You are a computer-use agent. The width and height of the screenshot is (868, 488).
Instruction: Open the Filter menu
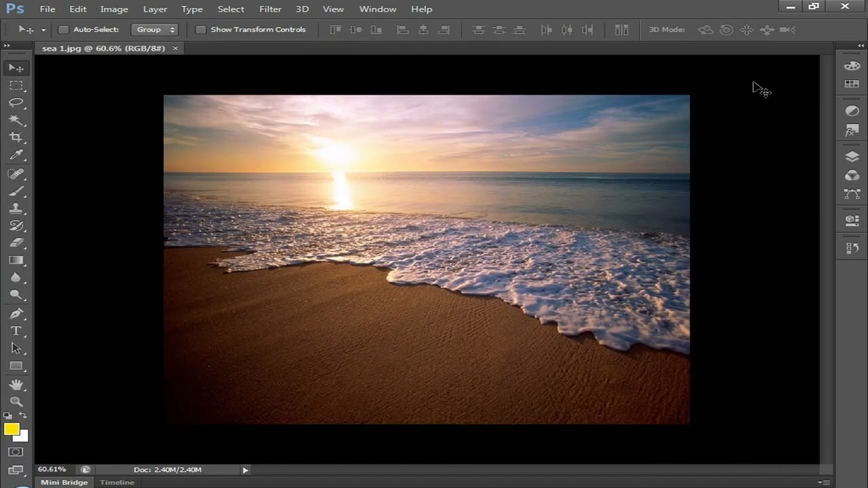[270, 9]
